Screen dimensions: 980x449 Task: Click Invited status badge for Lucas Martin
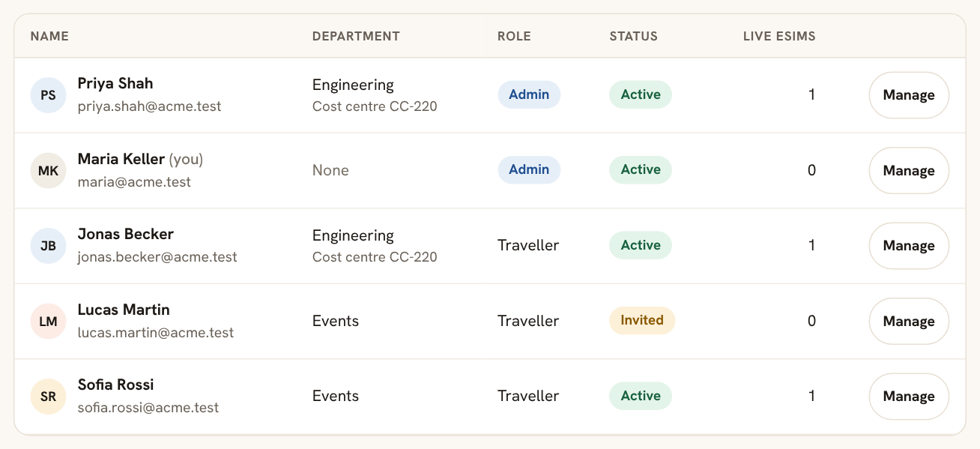(x=642, y=320)
